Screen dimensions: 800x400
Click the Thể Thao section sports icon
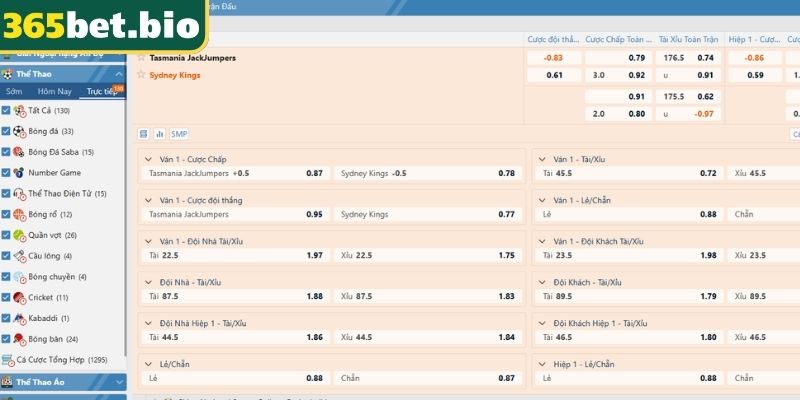click(x=7, y=74)
